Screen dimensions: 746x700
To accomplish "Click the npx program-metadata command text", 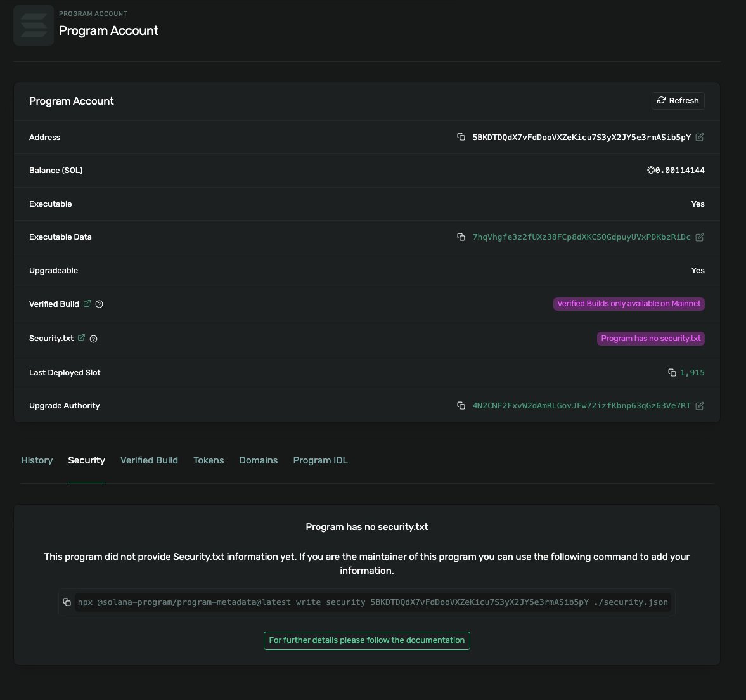I will click(373, 602).
